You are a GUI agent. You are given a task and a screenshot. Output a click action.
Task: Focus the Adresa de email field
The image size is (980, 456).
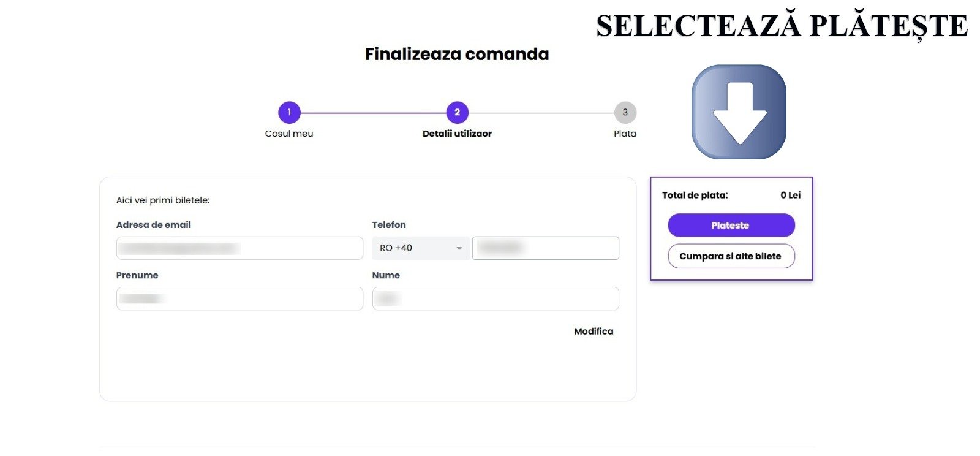tap(239, 248)
